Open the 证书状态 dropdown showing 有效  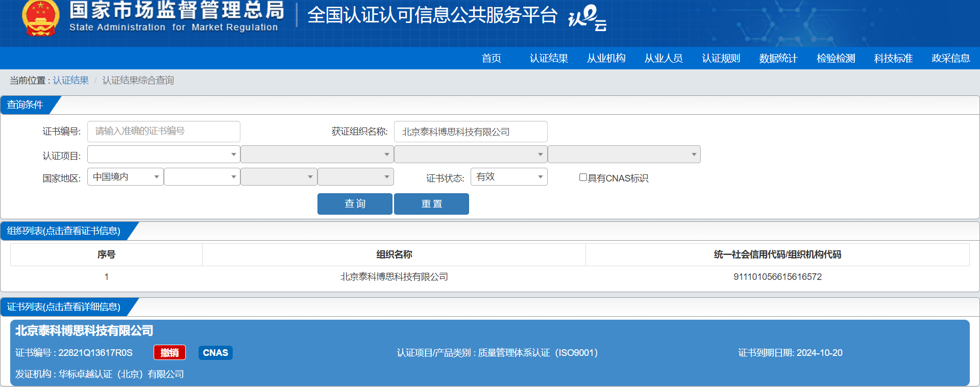[509, 177]
